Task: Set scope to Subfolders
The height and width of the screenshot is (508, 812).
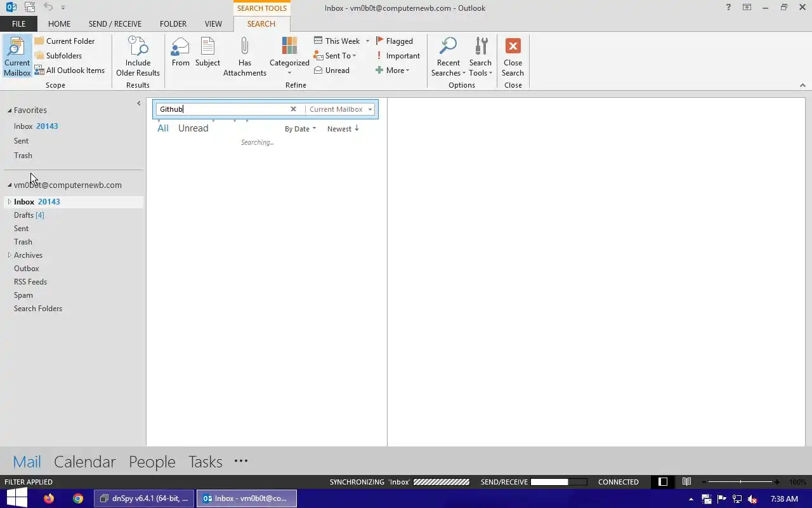Action: pos(58,55)
